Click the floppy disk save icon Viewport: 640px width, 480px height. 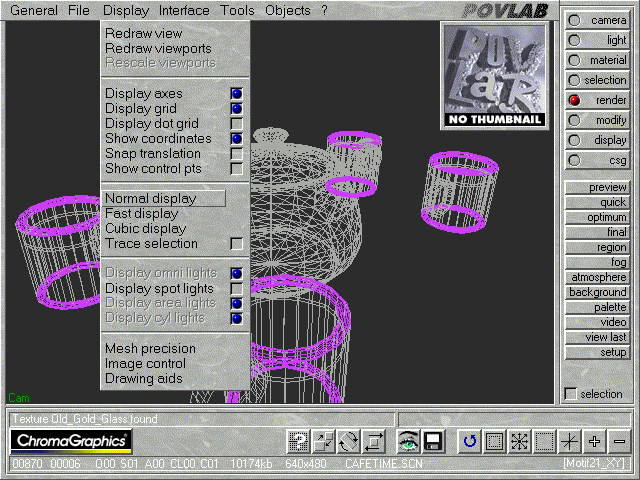point(433,441)
